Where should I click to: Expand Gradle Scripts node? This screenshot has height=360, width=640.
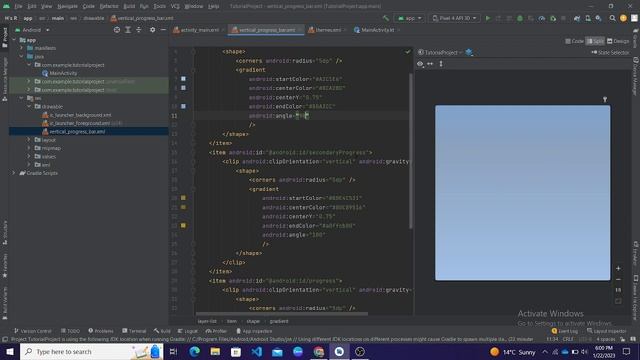(x=14, y=173)
